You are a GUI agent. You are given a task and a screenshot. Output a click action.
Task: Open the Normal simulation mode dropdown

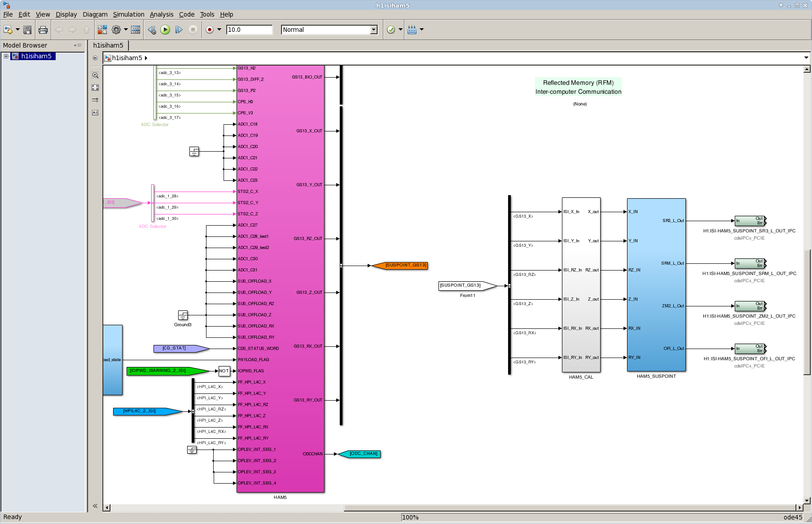pyautogui.click(x=373, y=30)
